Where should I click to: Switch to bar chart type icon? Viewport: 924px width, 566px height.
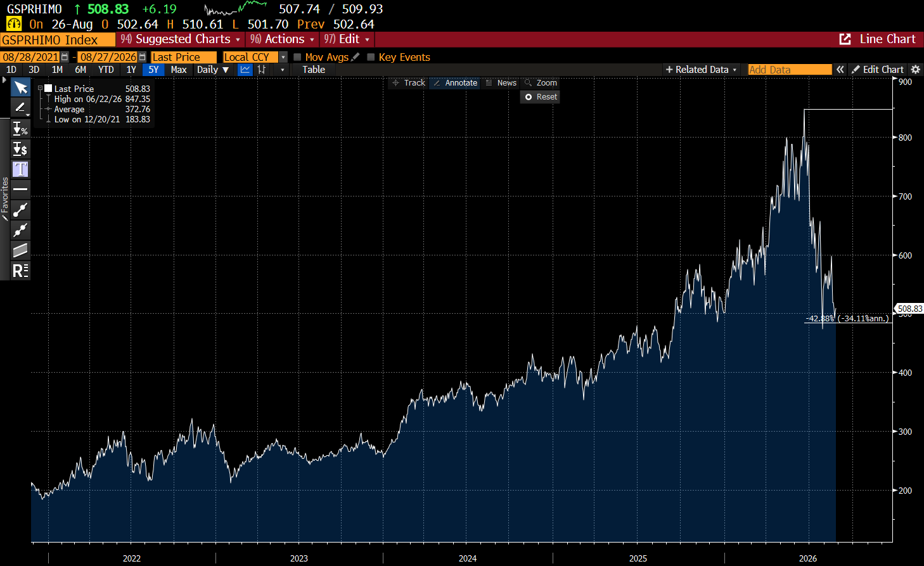(x=262, y=70)
